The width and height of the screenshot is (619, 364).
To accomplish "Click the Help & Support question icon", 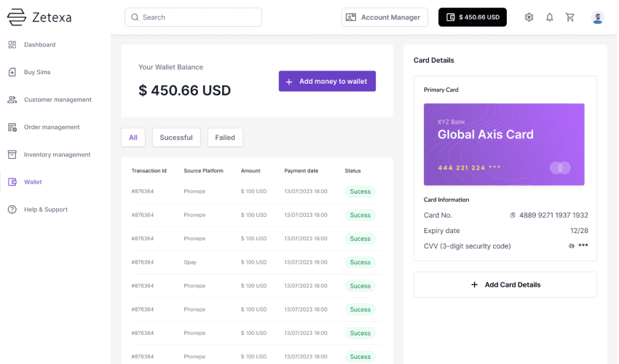I will [x=12, y=209].
